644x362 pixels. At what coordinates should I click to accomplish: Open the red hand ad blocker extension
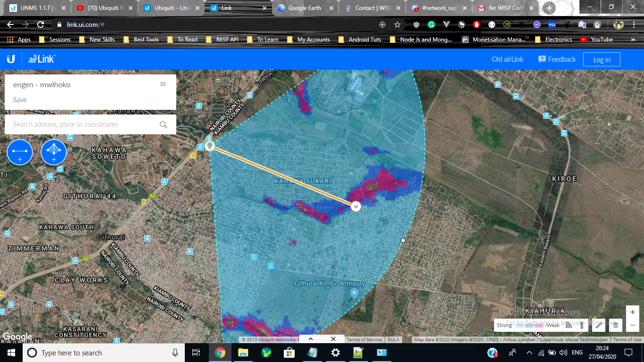[x=477, y=25]
